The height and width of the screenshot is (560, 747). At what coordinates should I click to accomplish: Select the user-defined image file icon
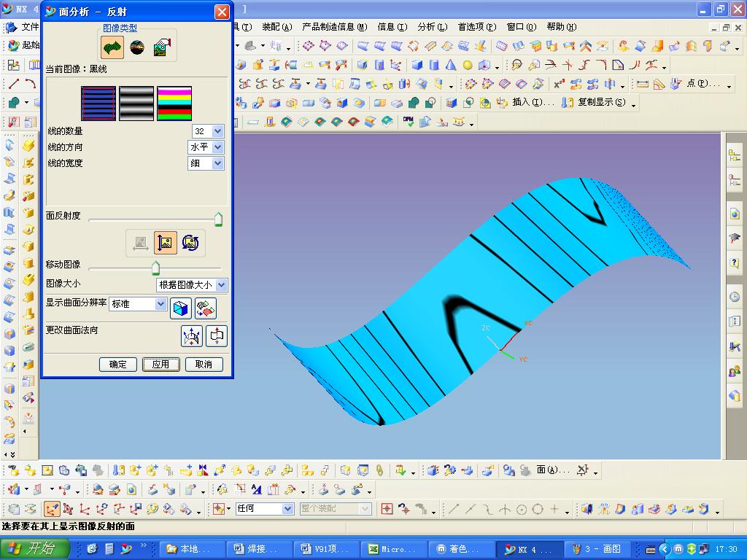click(x=162, y=47)
